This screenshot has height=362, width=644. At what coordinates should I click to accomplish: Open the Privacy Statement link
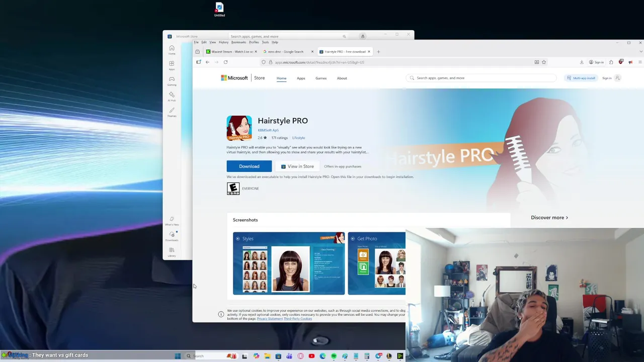point(270,319)
